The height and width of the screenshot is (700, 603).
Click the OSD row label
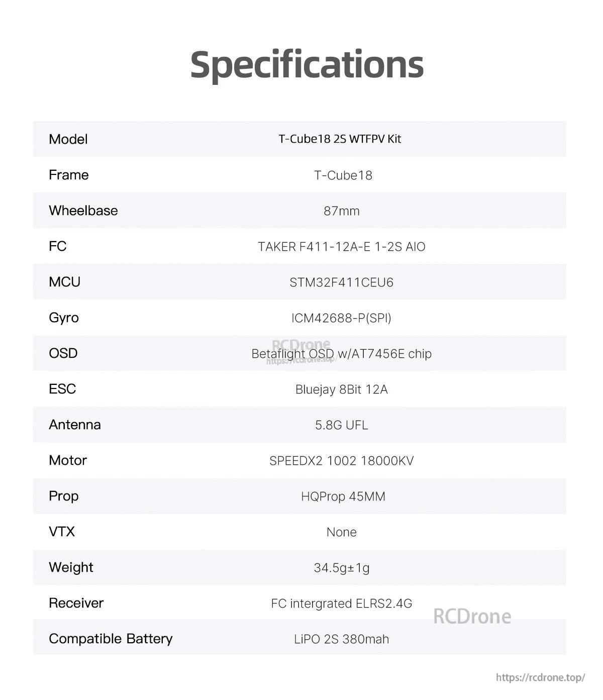(x=63, y=353)
